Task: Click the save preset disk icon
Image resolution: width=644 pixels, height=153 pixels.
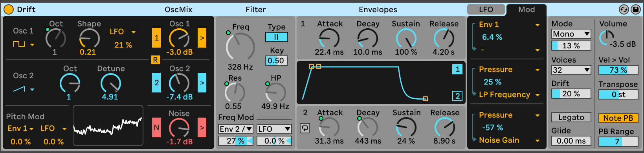Action: point(635,9)
